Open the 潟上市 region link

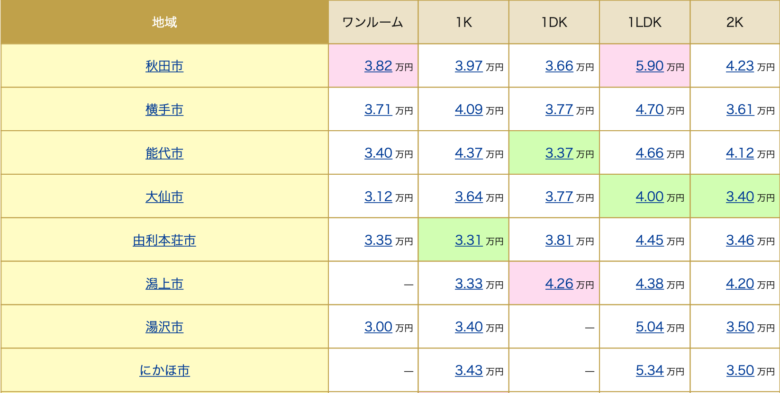(x=164, y=284)
